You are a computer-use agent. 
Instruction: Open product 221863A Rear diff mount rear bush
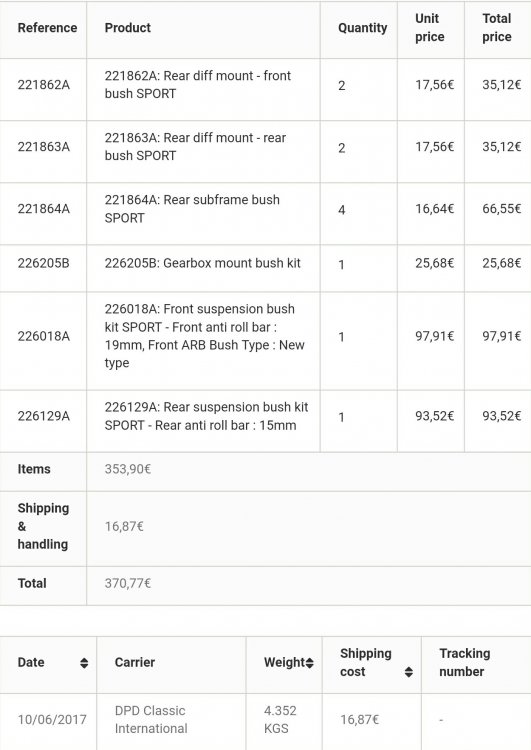coord(195,147)
